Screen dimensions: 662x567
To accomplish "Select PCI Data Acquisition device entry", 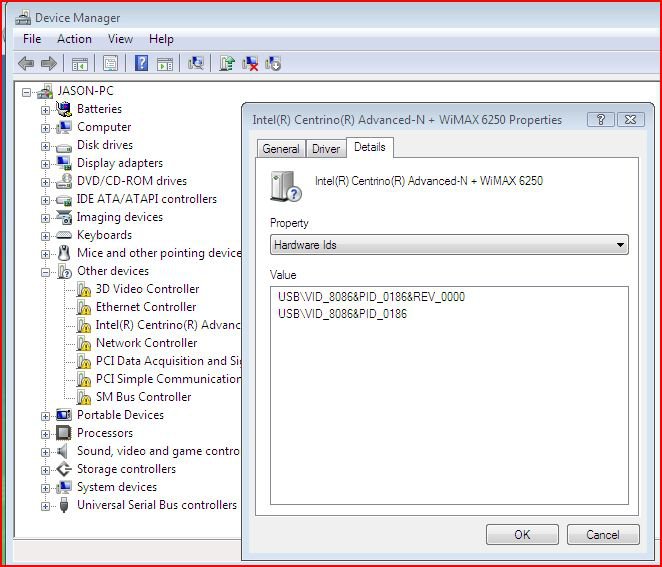I will point(168,361).
